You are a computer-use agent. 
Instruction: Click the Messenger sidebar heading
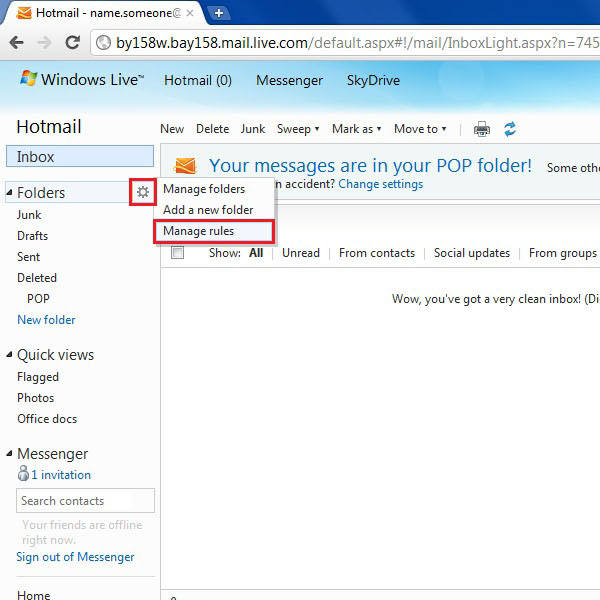(x=52, y=454)
